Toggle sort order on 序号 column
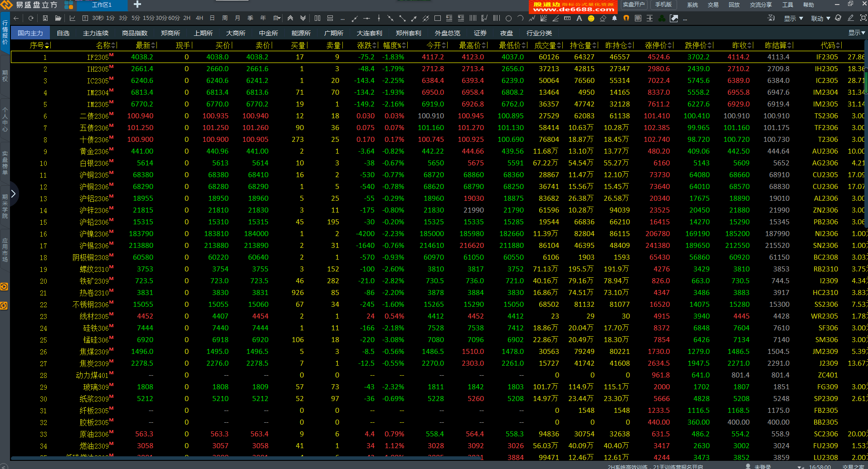 [39, 45]
